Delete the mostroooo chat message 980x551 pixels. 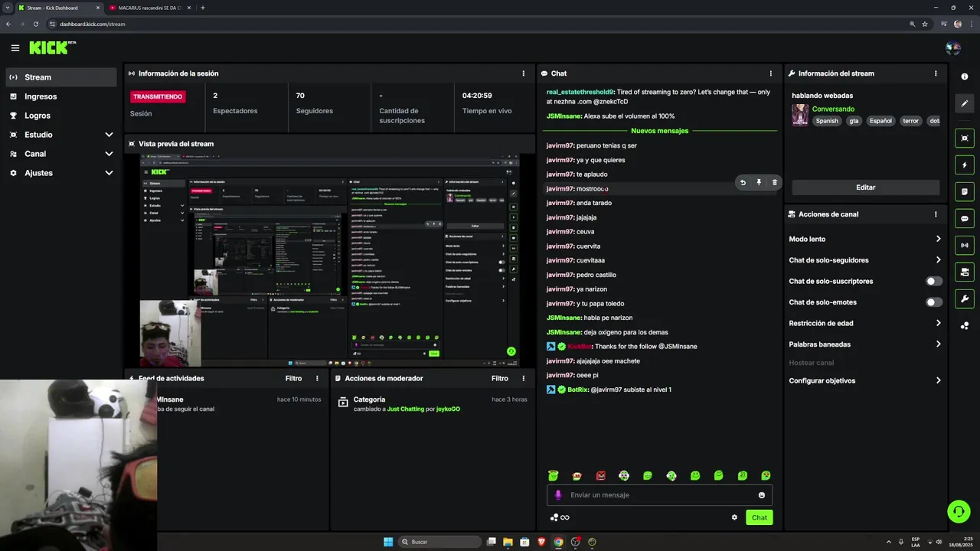click(774, 182)
